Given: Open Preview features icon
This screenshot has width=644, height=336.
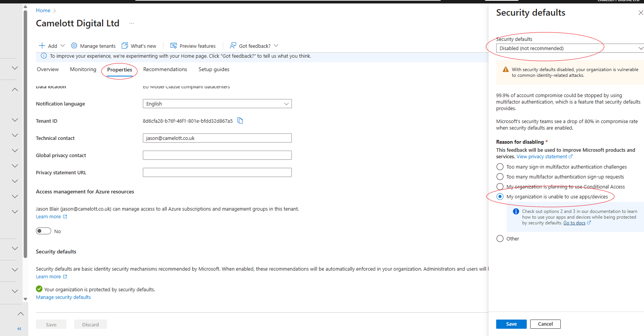Looking at the screenshot, I should pos(173,46).
